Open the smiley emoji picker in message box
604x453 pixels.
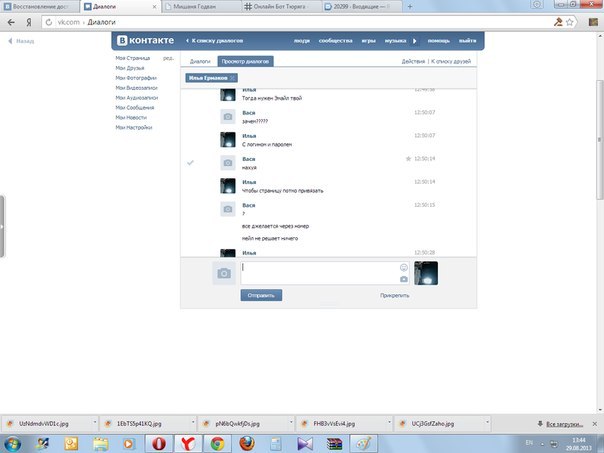(x=404, y=267)
